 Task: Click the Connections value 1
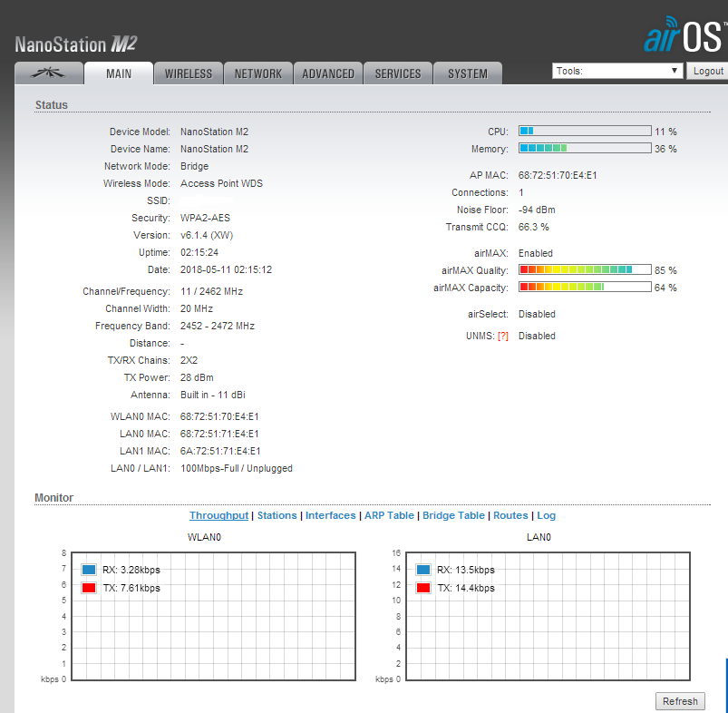pyautogui.click(x=521, y=192)
